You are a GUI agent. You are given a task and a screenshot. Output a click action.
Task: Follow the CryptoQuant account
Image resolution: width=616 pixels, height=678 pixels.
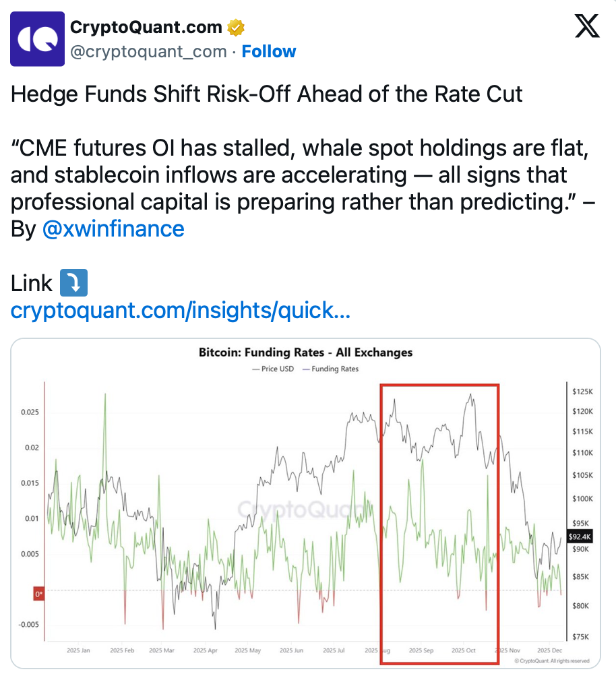[x=269, y=52]
